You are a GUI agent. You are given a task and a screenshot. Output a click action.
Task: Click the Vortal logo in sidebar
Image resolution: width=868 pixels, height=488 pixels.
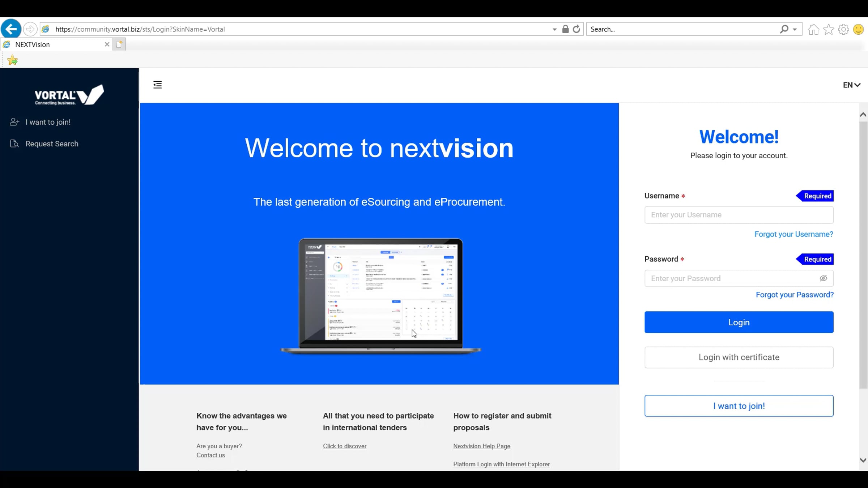[x=69, y=95]
